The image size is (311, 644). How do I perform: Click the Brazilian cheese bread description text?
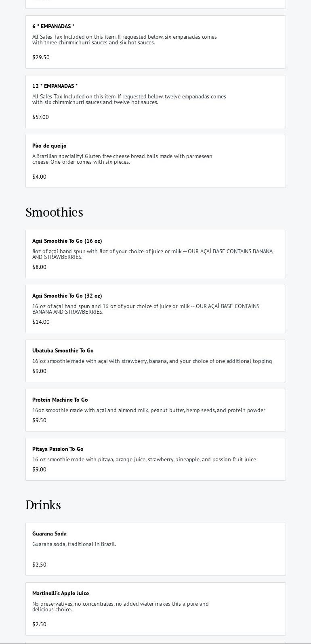click(x=122, y=159)
